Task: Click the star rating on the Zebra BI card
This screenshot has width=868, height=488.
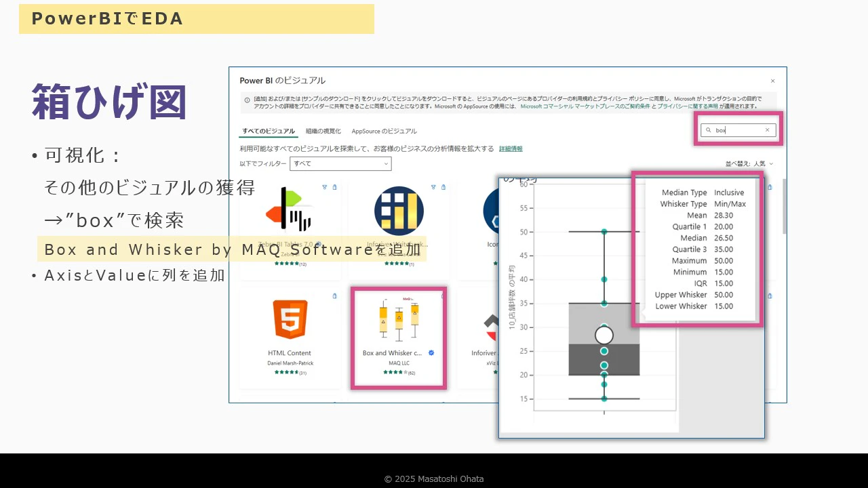Action: coord(285,264)
